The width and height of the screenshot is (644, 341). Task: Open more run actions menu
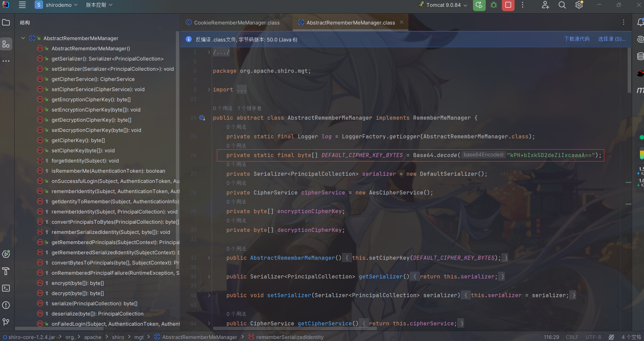[523, 5]
